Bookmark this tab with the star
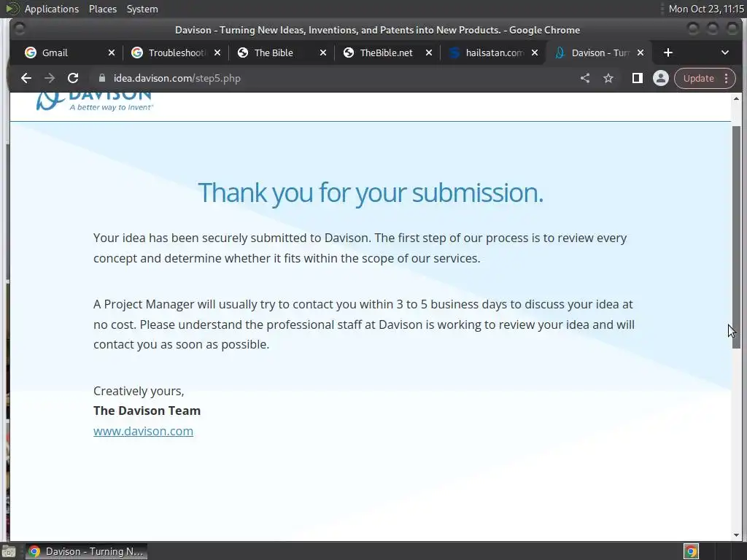The width and height of the screenshot is (747, 560). (x=608, y=78)
